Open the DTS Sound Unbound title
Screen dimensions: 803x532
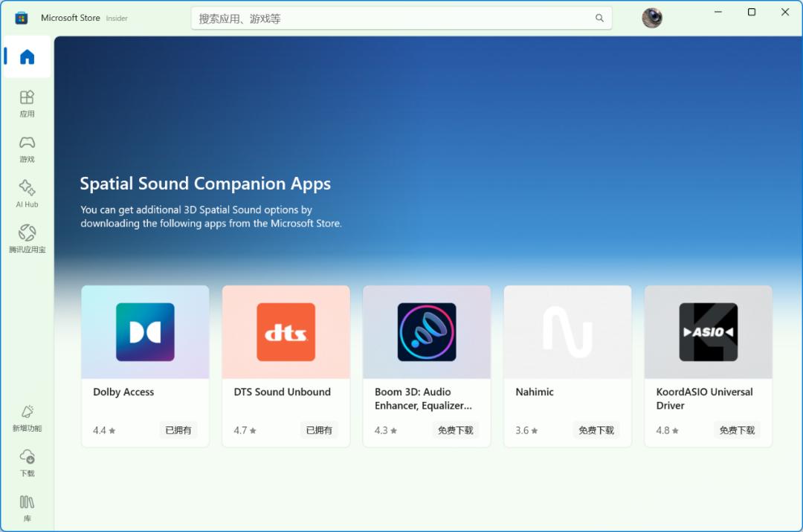click(283, 392)
